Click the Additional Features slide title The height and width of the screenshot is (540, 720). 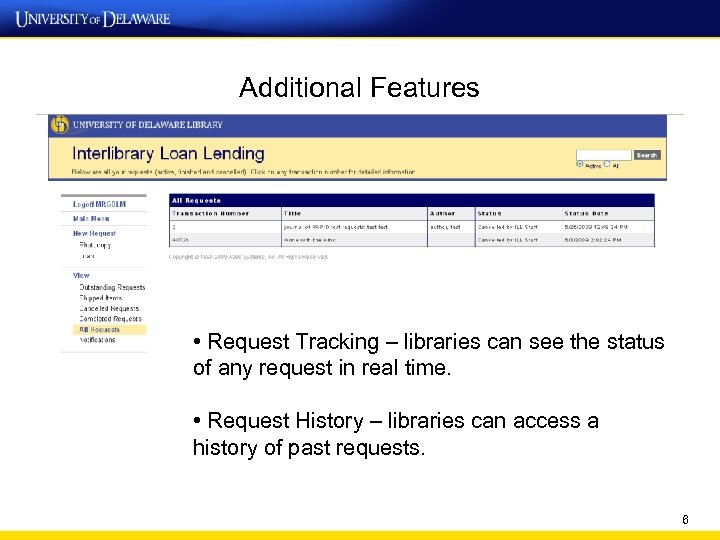[x=359, y=87]
